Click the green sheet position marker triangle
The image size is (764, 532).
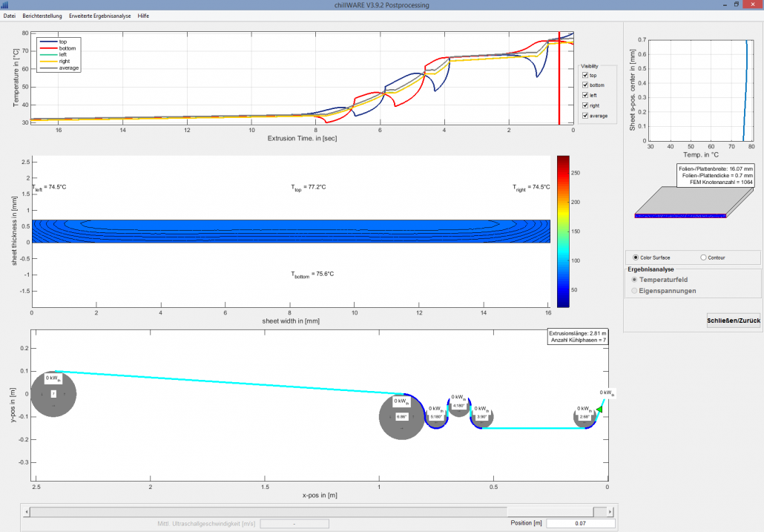[x=599, y=409]
